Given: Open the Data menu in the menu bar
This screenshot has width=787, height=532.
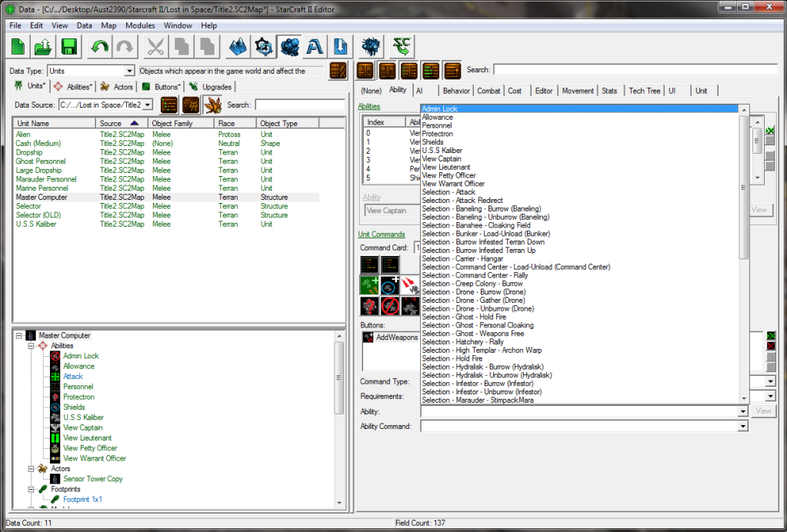Looking at the screenshot, I should 85,25.
